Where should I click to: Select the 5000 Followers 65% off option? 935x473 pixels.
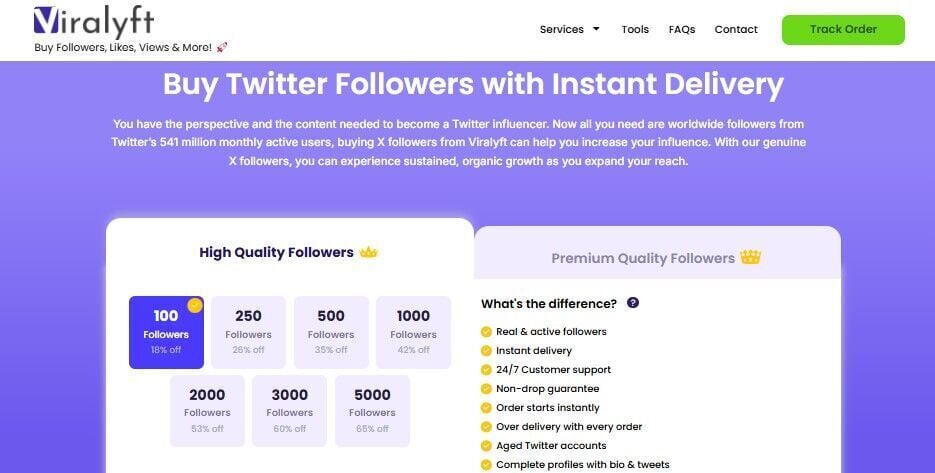coord(372,410)
